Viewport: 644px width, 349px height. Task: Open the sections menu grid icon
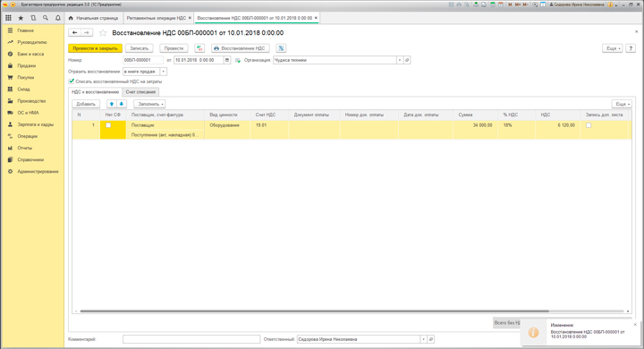tap(8, 18)
